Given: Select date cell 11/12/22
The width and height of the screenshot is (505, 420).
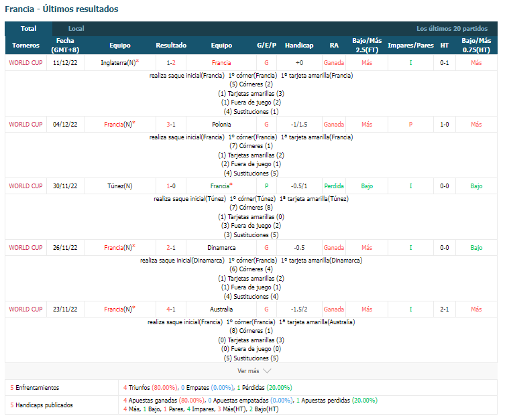Looking at the screenshot, I should (x=65, y=63).
